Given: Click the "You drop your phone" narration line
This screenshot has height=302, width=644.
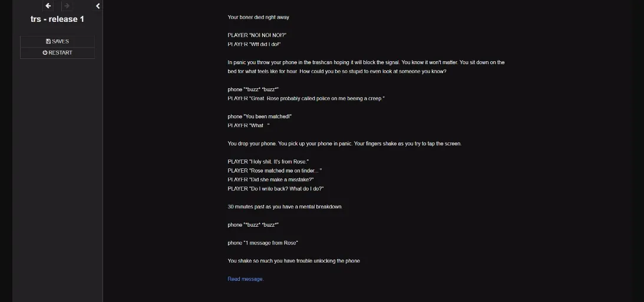Looking at the screenshot, I should click(x=344, y=144).
